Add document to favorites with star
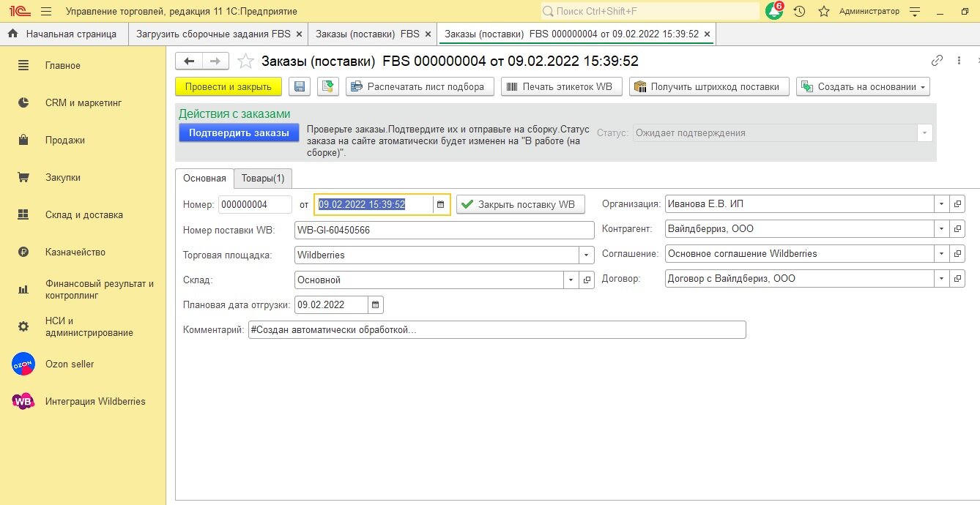Screen dimensions: 980x505 pos(245,61)
